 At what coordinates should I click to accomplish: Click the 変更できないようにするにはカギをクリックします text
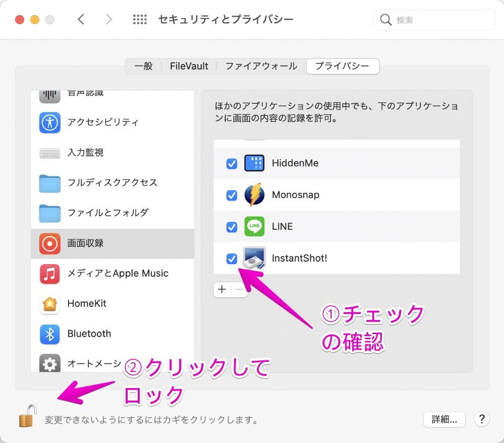tap(151, 420)
